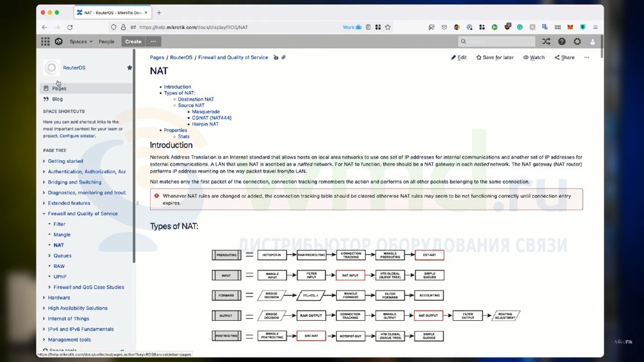Click the Pages breadcrumb link

157,57
